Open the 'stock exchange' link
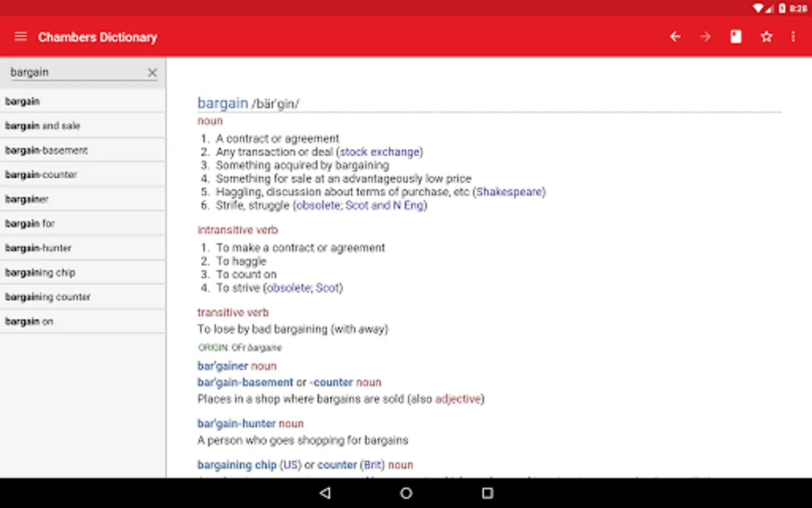Viewport: 812px width, 508px height. point(379,152)
